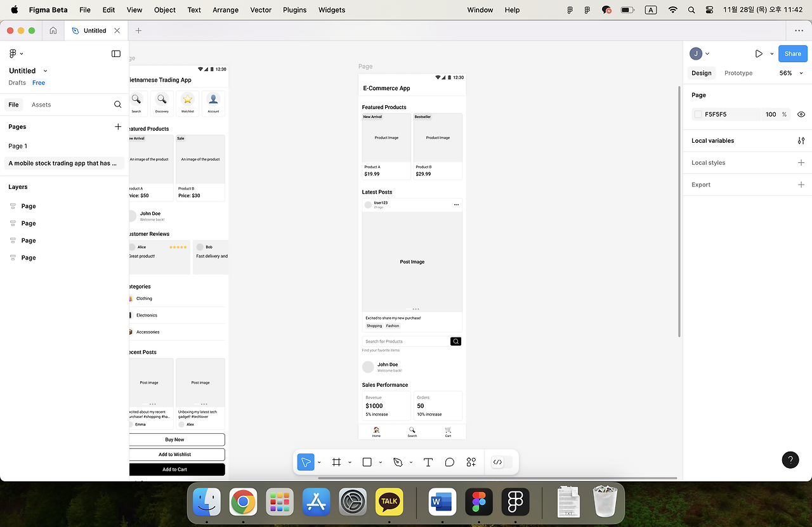Select the Frame tool
The width and height of the screenshot is (812, 527).
point(336,462)
